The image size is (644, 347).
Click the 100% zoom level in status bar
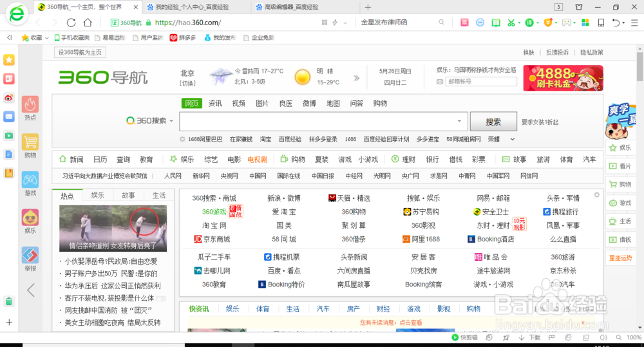click(634, 337)
